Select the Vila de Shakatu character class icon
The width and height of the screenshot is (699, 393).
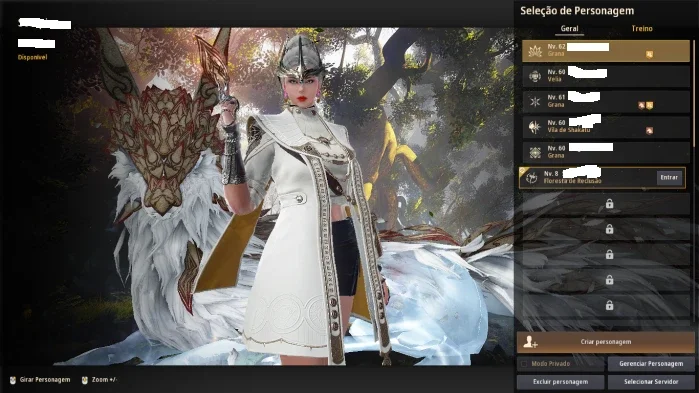click(535, 127)
